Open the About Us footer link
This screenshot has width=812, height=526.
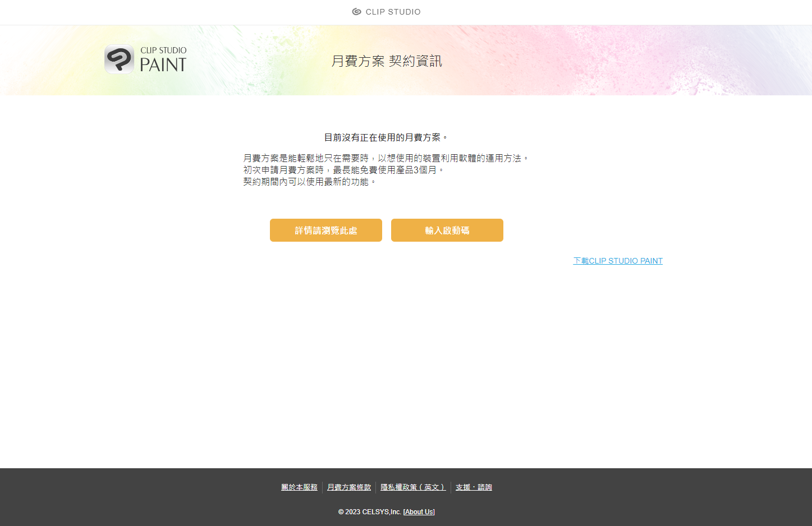[x=419, y=512]
